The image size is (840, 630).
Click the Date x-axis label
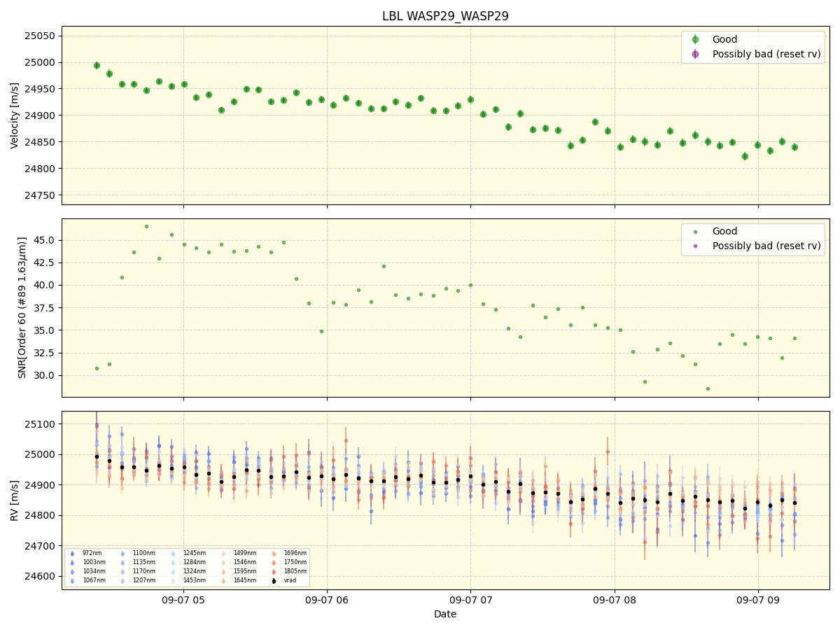point(445,615)
